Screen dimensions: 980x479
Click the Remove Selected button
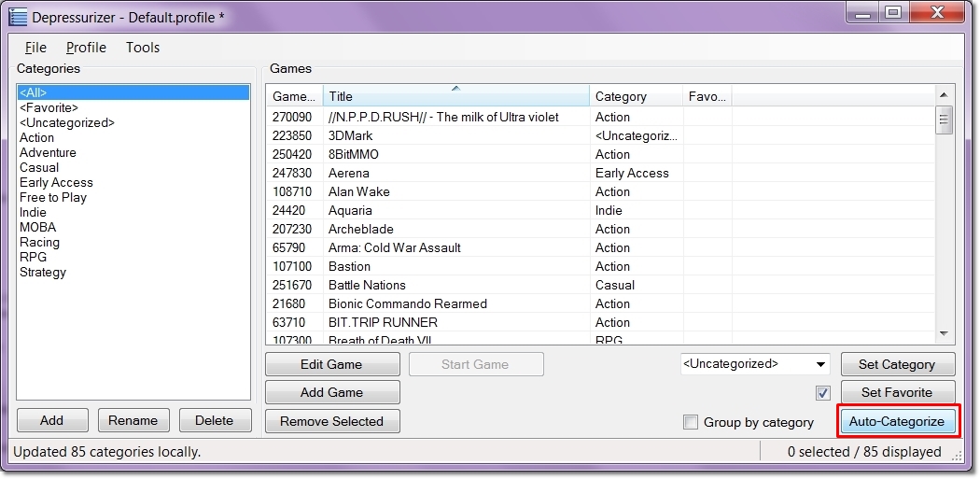[x=332, y=421]
